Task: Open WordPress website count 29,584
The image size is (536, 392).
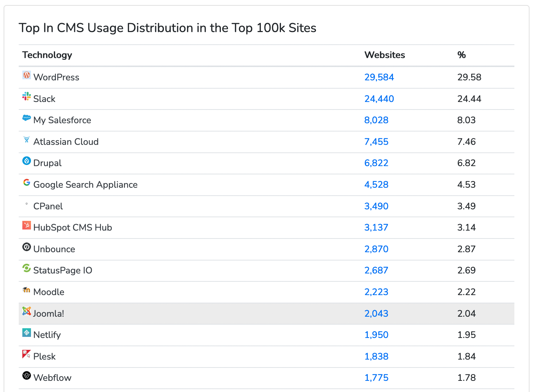Action: pyautogui.click(x=379, y=77)
